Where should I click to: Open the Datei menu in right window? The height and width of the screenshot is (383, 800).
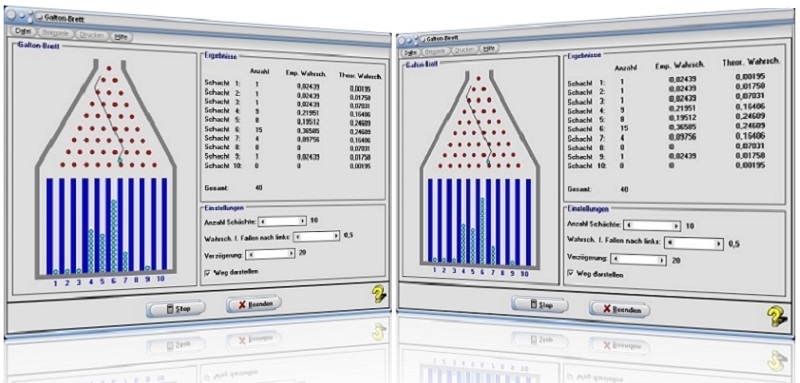410,52
